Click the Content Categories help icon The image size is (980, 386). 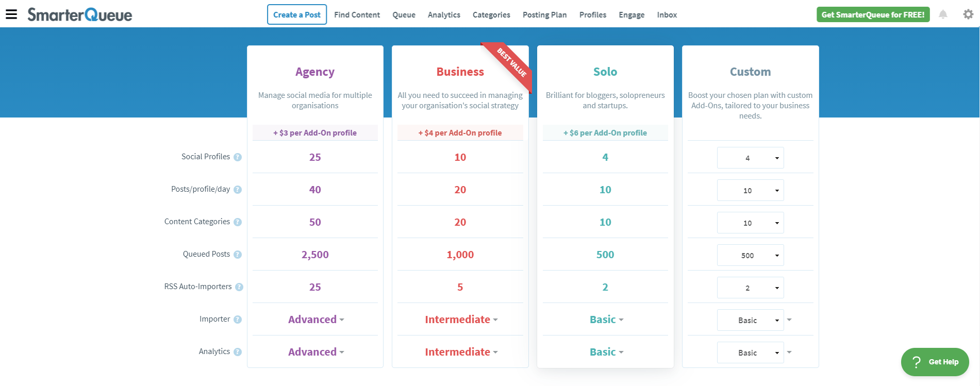(238, 222)
